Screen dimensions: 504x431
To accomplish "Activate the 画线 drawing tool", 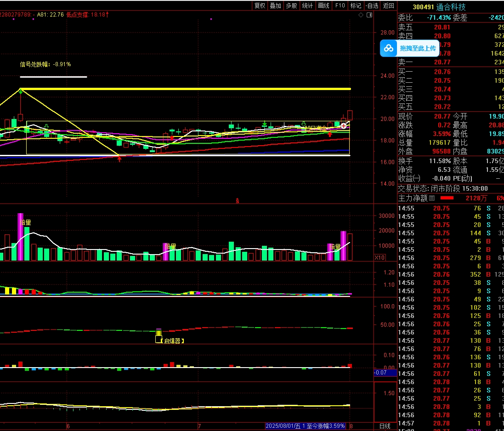I will pyautogui.click(x=324, y=6).
